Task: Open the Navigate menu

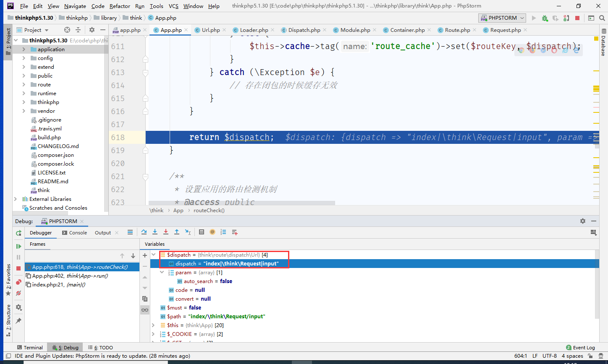Action: pos(75,6)
